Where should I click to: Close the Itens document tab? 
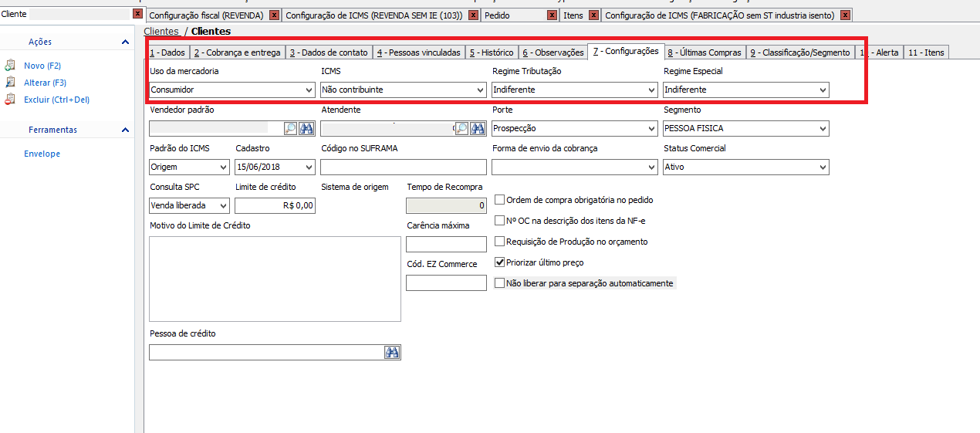pos(593,15)
